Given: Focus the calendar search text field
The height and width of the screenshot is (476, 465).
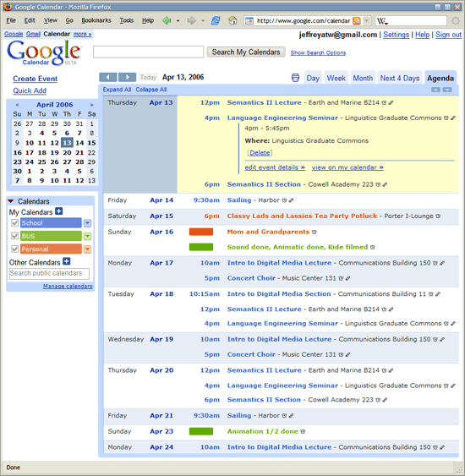Looking at the screenshot, I should (149, 52).
